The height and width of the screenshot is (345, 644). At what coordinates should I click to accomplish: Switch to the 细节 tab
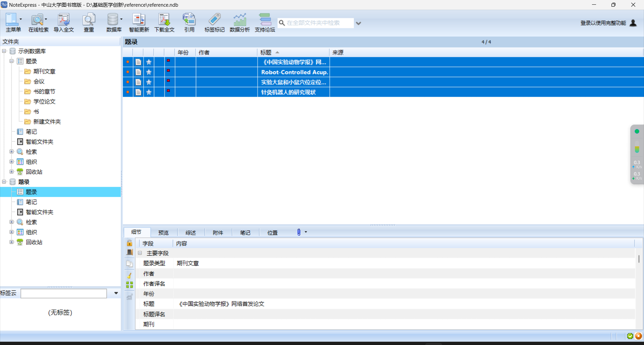[x=136, y=232]
